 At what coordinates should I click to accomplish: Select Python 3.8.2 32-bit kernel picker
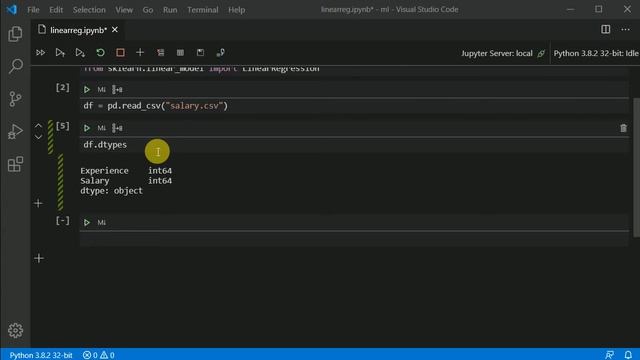(596, 53)
